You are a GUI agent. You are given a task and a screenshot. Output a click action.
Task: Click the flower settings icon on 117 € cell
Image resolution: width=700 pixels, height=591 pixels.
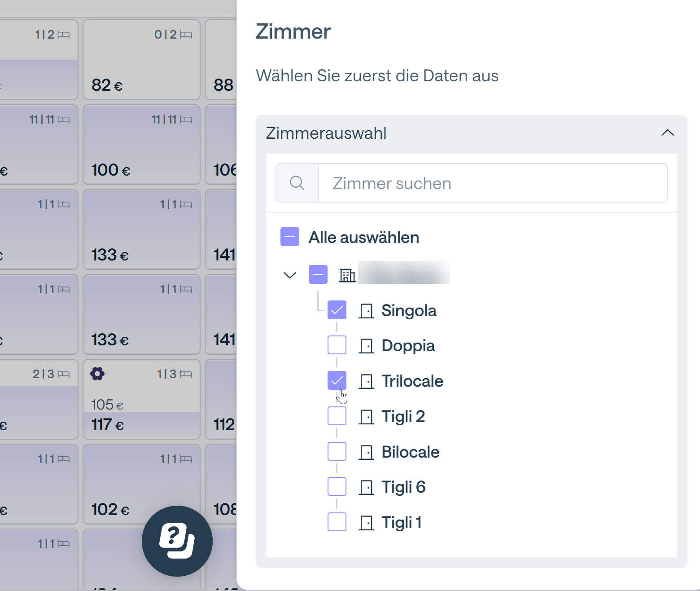pos(97,374)
